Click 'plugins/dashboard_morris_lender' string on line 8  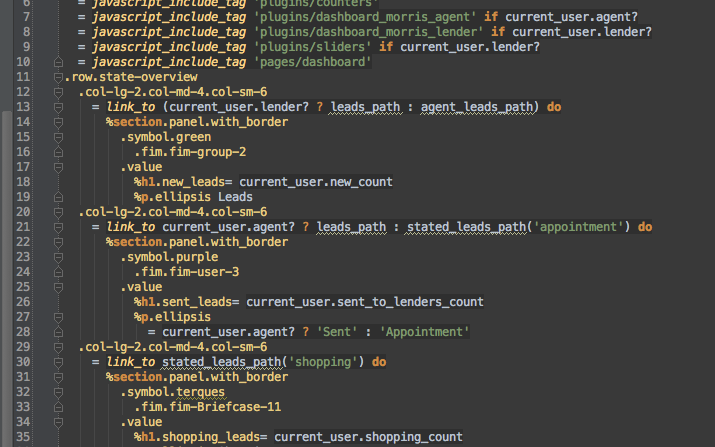tap(368, 32)
